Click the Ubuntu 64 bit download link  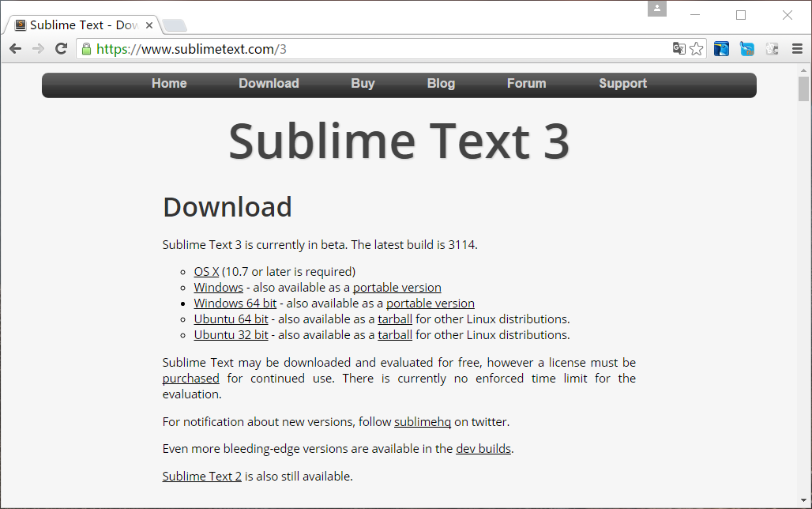231,319
